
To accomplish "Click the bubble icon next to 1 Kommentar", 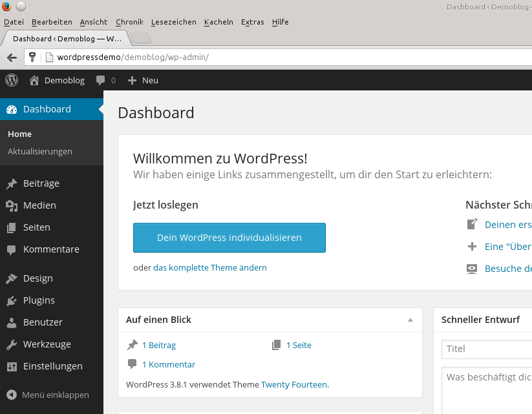I will 133,364.
